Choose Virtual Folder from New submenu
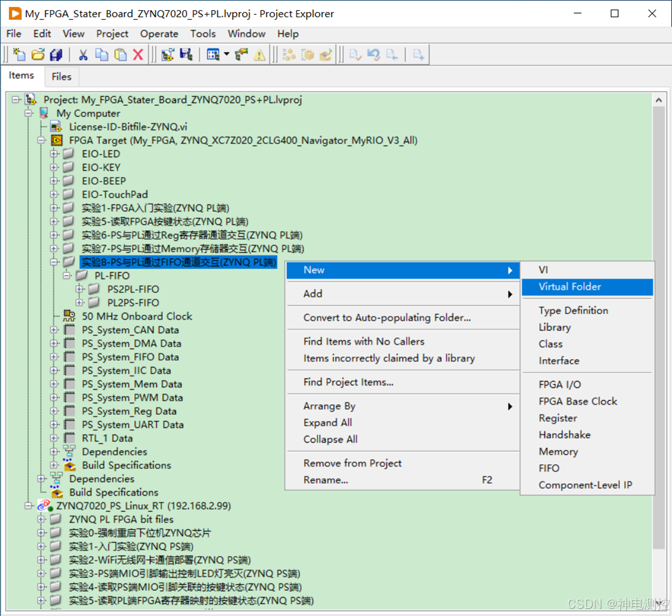The image size is (672, 616). click(587, 287)
